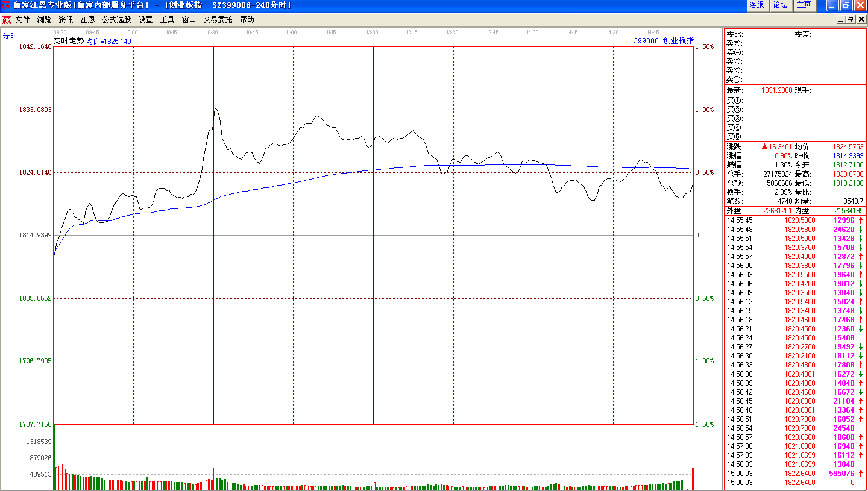Click the 1842.1640 price axis label

pos(36,46)
